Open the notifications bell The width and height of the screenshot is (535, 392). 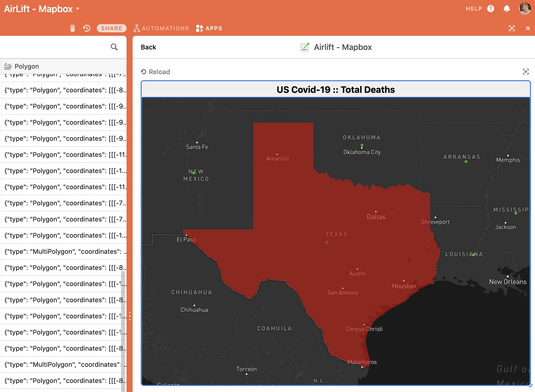pos(507,9)
